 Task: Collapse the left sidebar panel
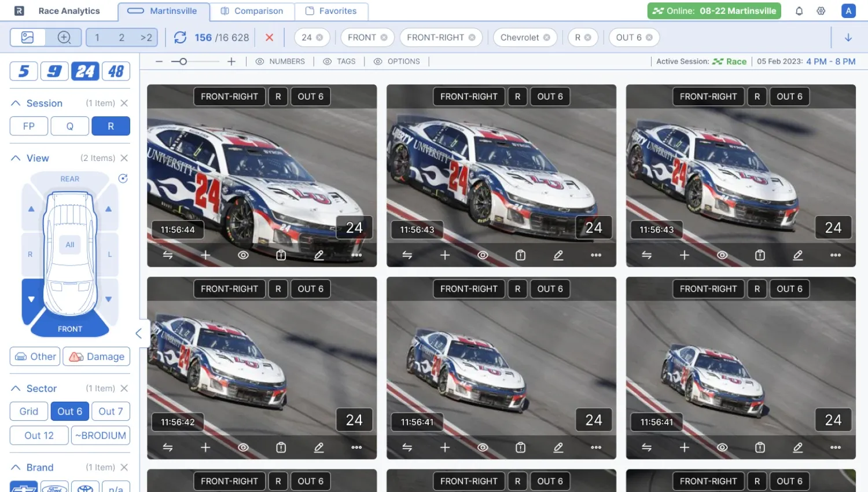(x=139, y=333)
